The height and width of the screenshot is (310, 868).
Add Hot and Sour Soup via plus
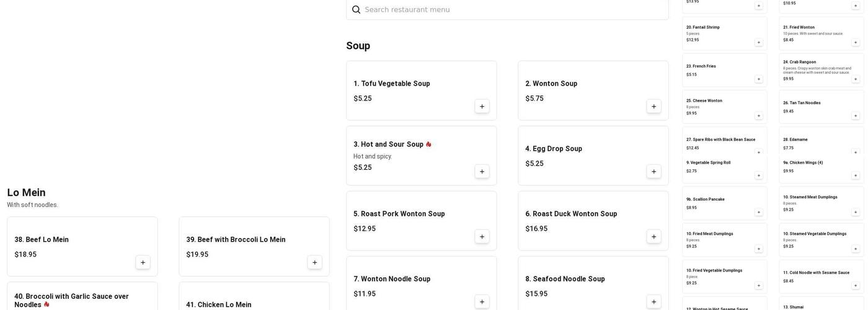[x=482, y=172]
